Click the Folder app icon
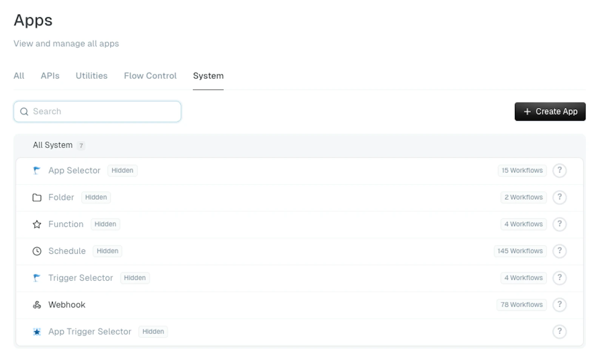604x364 pixels. point(37,197)
